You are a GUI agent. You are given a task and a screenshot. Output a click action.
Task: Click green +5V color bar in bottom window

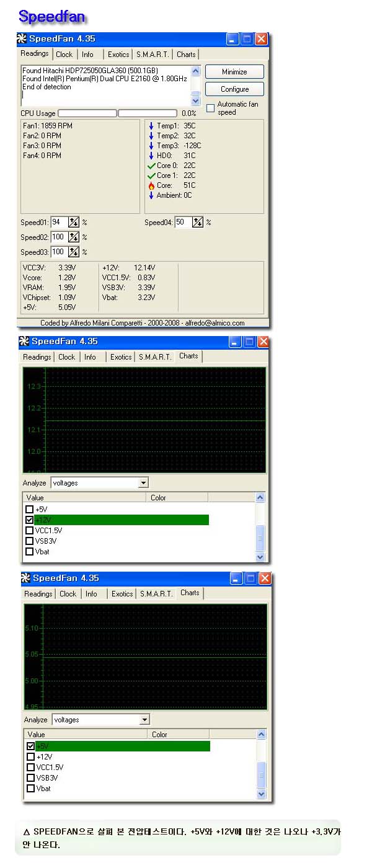(123, 746)
